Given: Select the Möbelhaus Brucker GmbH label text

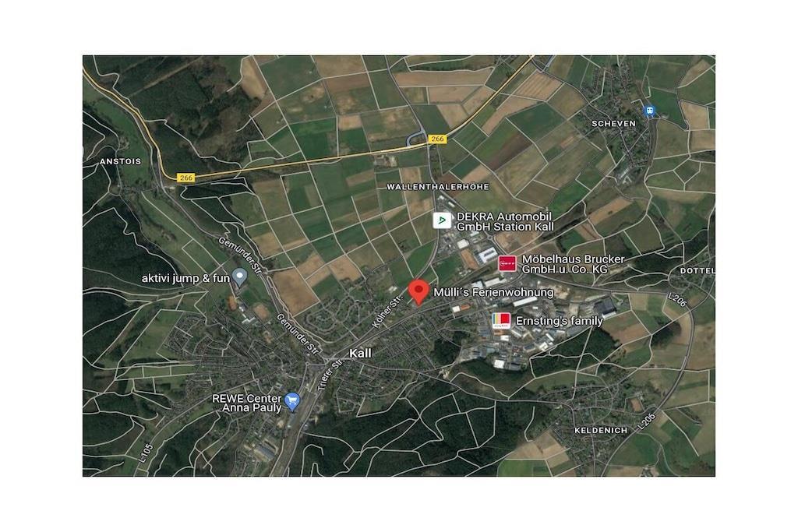Looking at the screenshot, I should (x=573, y=264).
